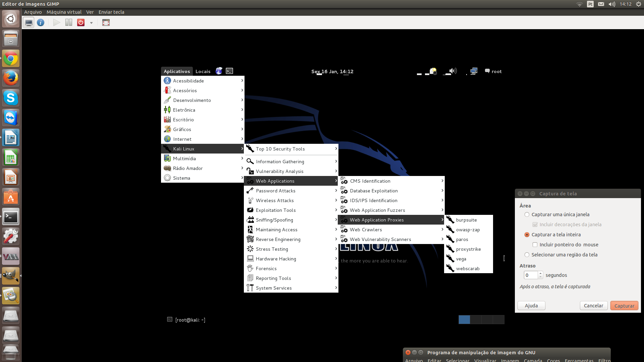Launch terminal icon in Kali panel

tap(229, 71)
